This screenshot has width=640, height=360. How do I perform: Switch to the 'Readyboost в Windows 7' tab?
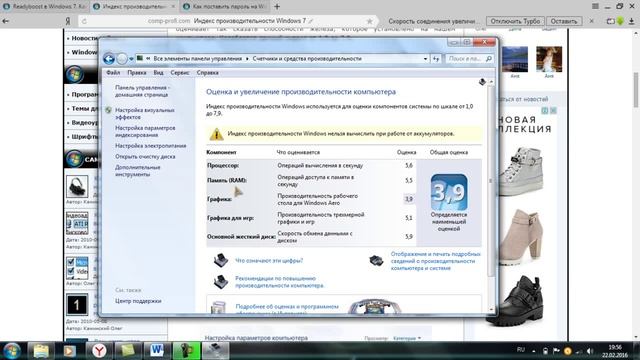click(45, 7)
